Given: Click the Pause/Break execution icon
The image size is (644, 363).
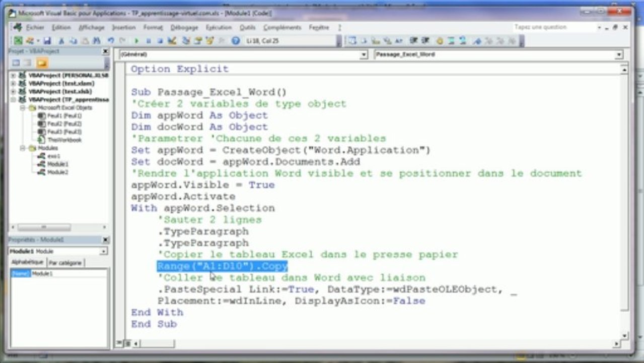Looking at the screenshot, I should 149,41.
